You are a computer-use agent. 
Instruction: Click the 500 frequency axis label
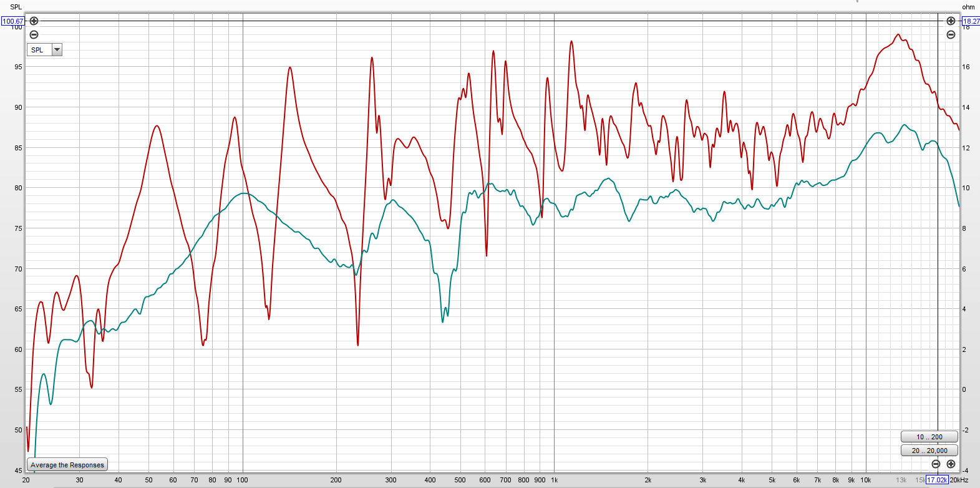460,480
